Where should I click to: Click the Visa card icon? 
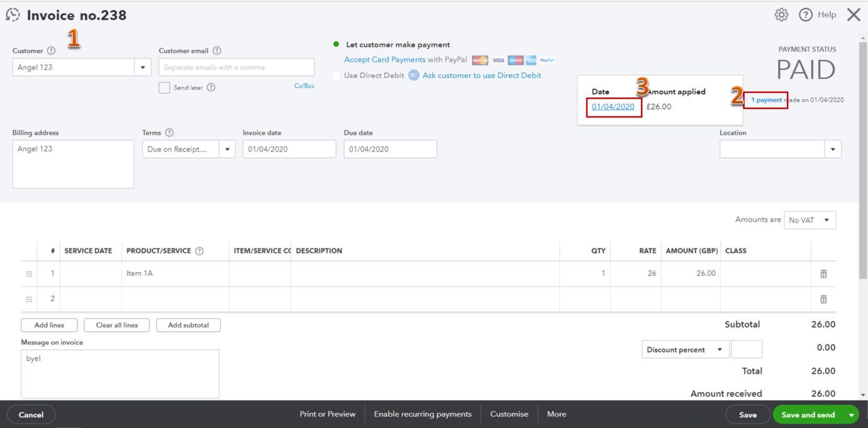pos(498,60)
